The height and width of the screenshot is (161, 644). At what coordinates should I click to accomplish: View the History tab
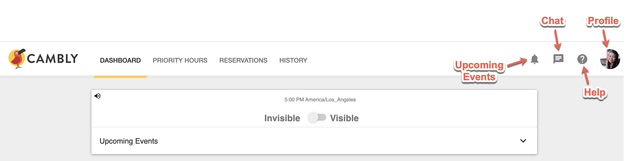(x=293, y=60)
